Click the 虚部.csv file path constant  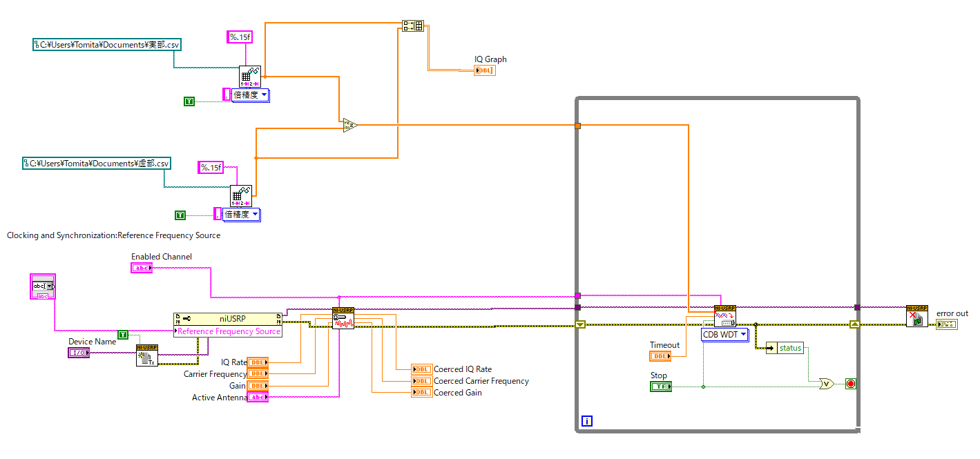97,164
